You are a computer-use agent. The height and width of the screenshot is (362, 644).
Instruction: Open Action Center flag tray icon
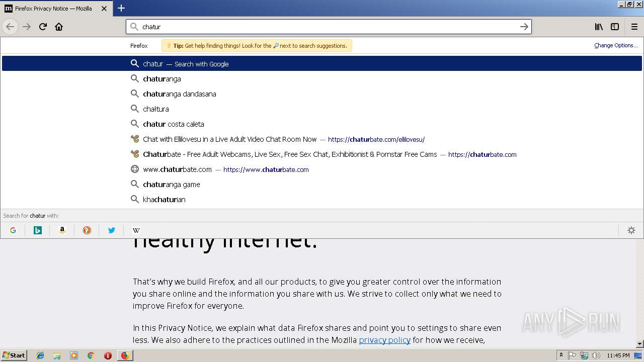[572, 355]
